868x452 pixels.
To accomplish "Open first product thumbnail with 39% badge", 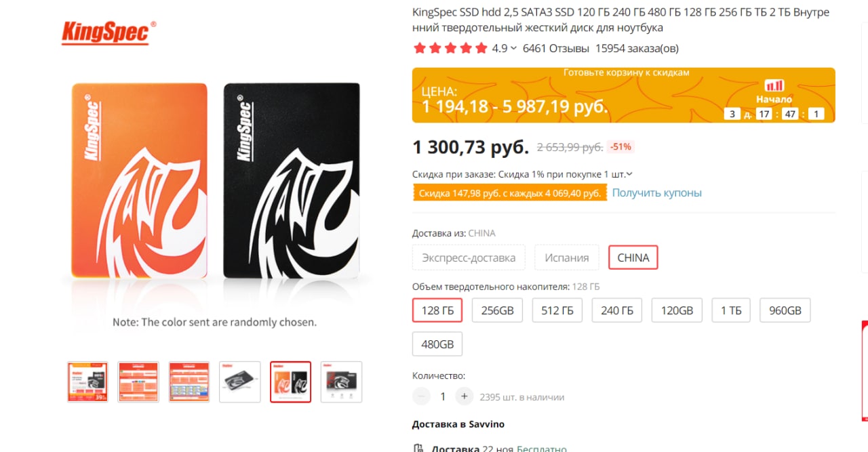I will 87,382.
